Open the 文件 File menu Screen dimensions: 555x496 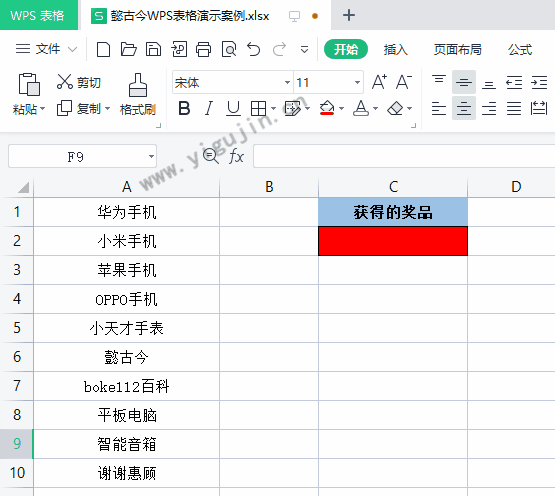[47, 49]
